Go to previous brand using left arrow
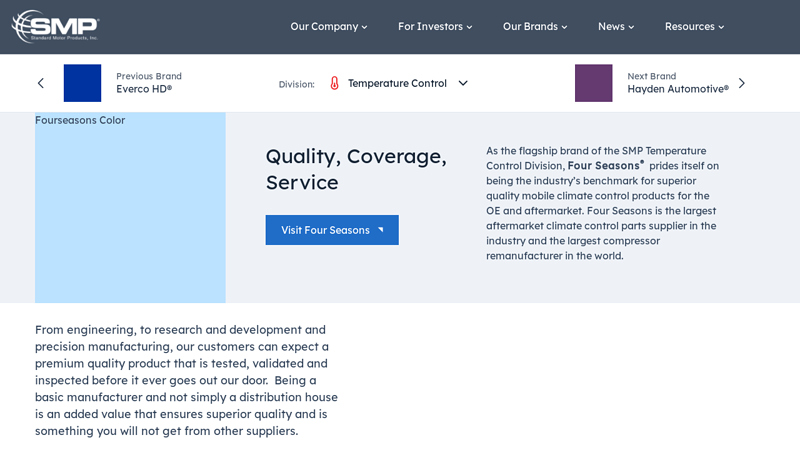This screenshot has width=800, height=450. pyautogui.click(x=41, y=83)
